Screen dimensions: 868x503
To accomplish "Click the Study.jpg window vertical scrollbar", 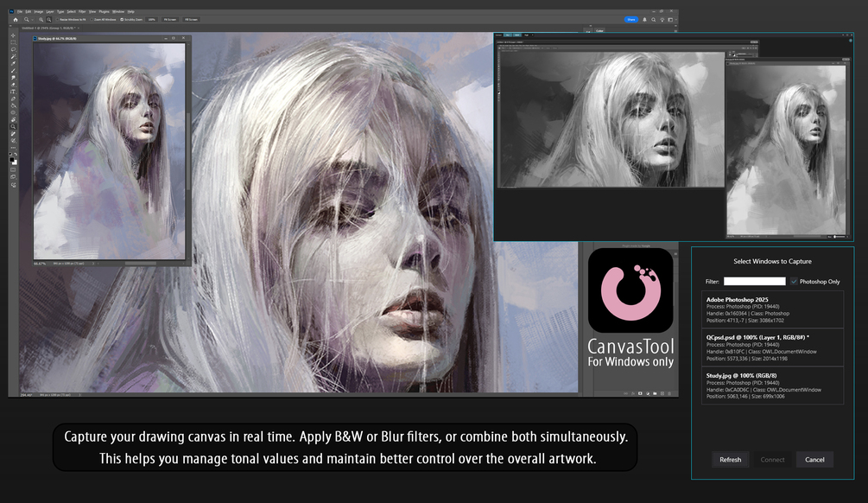I will click(x=188, y=150).
